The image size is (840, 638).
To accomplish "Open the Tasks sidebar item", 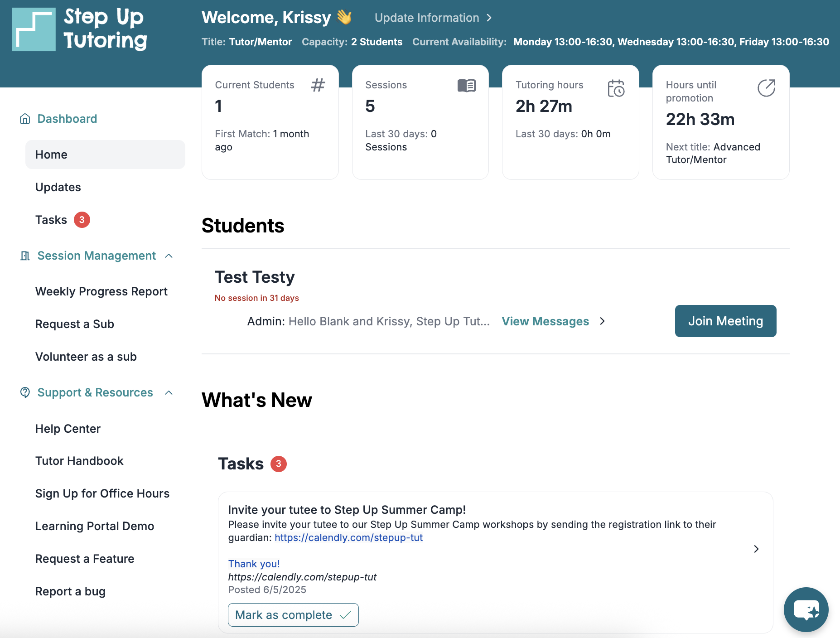I will [50, 219].
